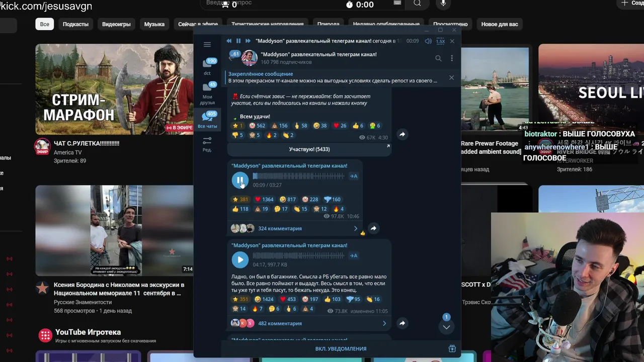The height and width of the screenshot is (362, 644).
Task: Click ВКЛ. УВЕДОМЛЕНИЯ button
Action: (341, 348)
